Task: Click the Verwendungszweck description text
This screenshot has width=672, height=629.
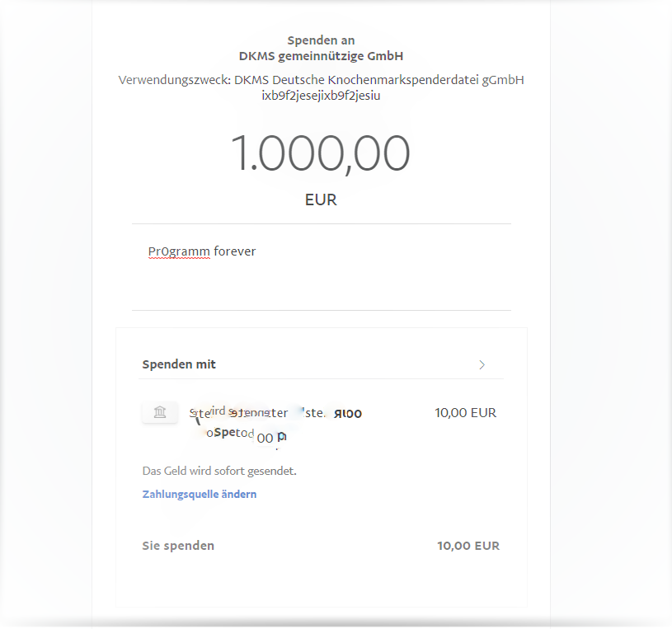Action: (321, 80)
